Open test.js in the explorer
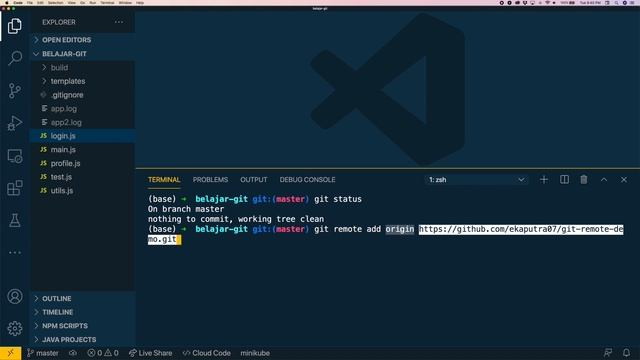640x360 pixels. point(83,177)
